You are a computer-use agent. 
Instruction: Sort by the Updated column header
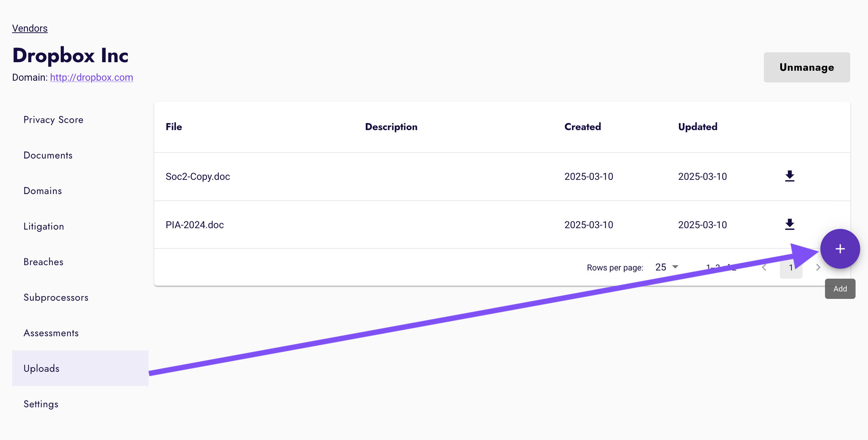[x=698, y=127]
